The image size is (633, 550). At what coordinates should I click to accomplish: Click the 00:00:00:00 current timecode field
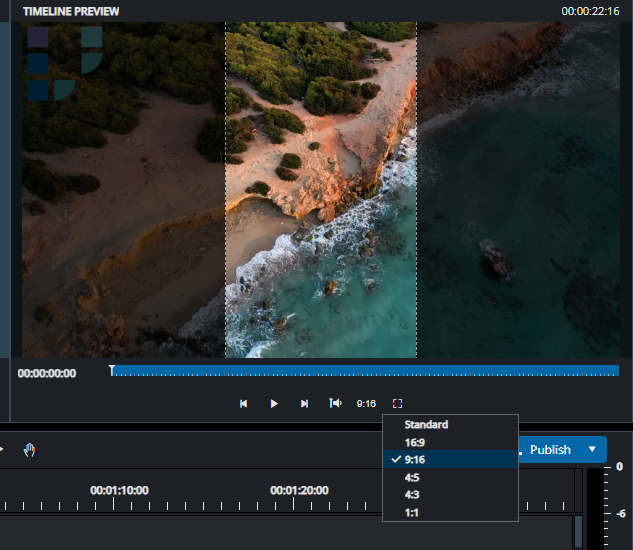(x=47, y=373)
